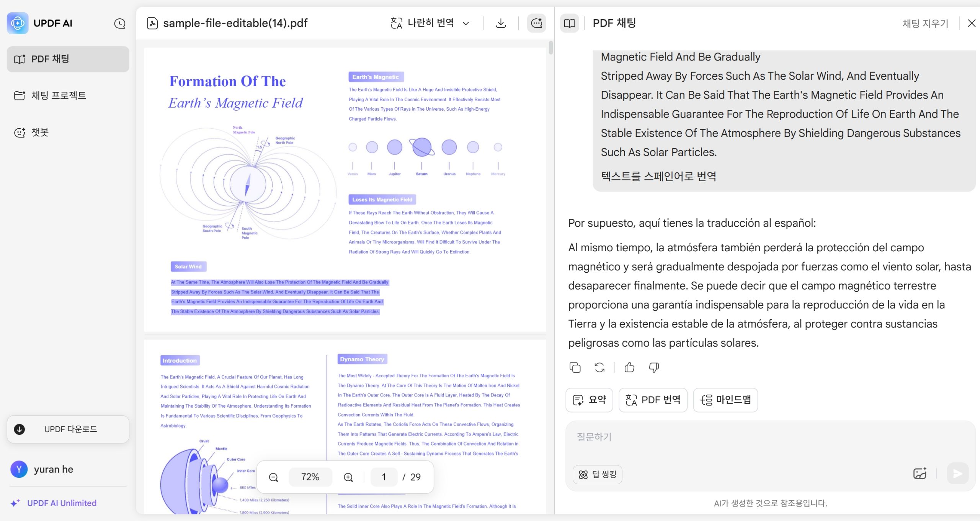This screenshot has height=521, width=980.
Task: Send message with the arrow button
Action: (x=958, y=474)
